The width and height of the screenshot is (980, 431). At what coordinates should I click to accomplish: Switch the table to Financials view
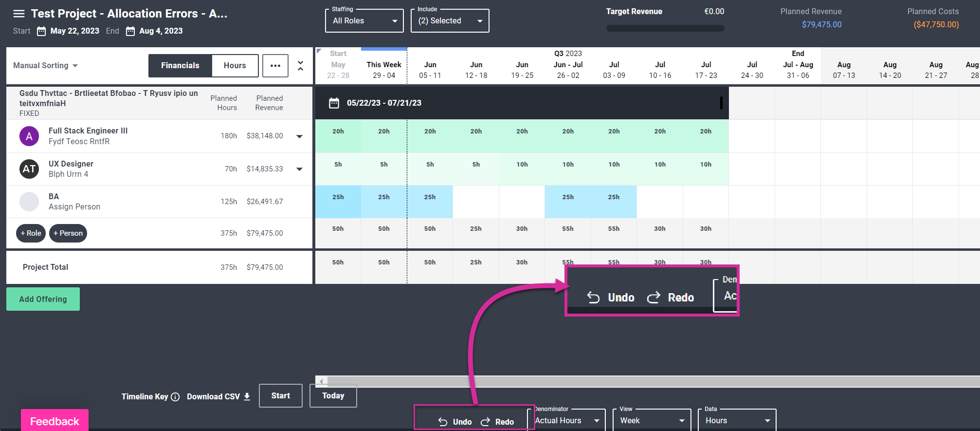click(x=180, y=66)
